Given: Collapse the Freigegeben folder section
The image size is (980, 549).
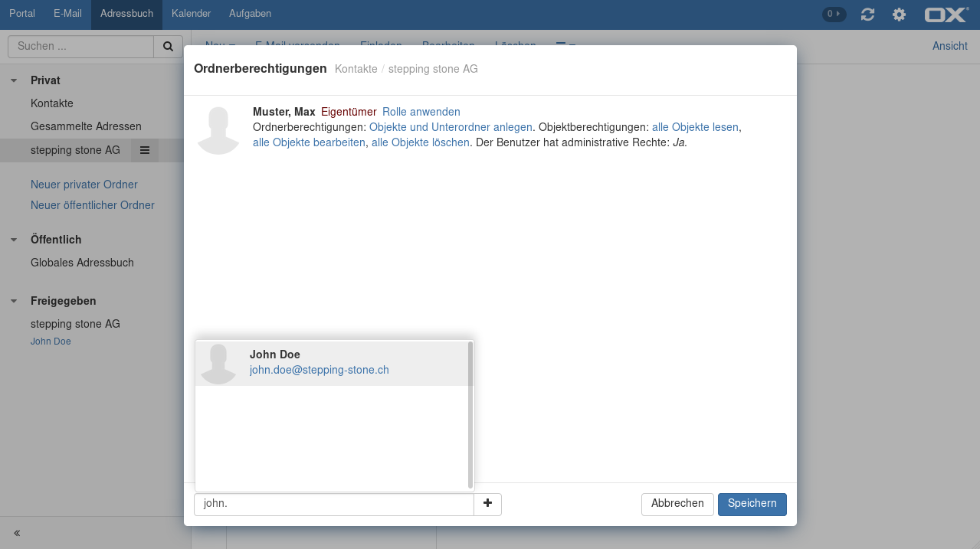Looking at the screenshot, I should click(x=14, y=301).
